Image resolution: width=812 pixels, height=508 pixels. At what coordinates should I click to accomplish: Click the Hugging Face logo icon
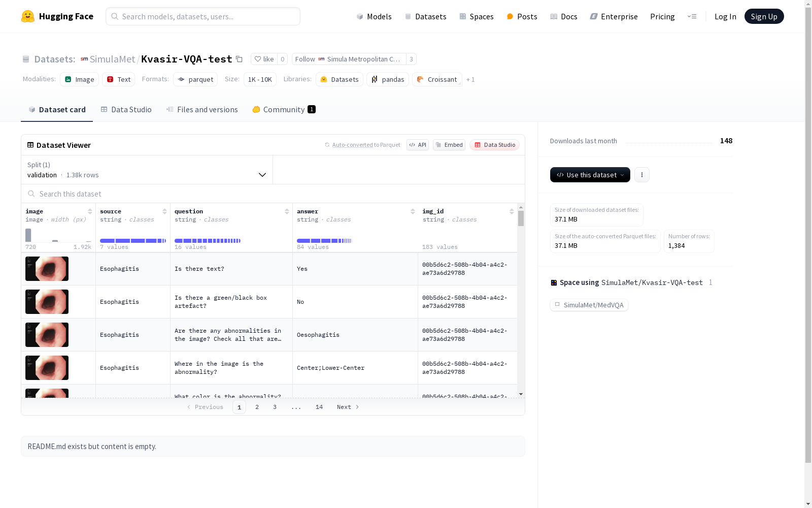[x=28, y=16]
